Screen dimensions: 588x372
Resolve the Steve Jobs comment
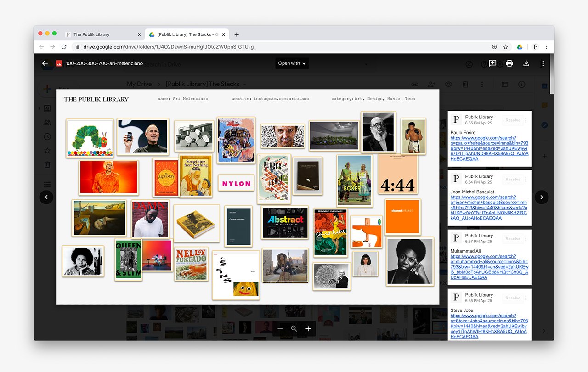tap(513, 298)
